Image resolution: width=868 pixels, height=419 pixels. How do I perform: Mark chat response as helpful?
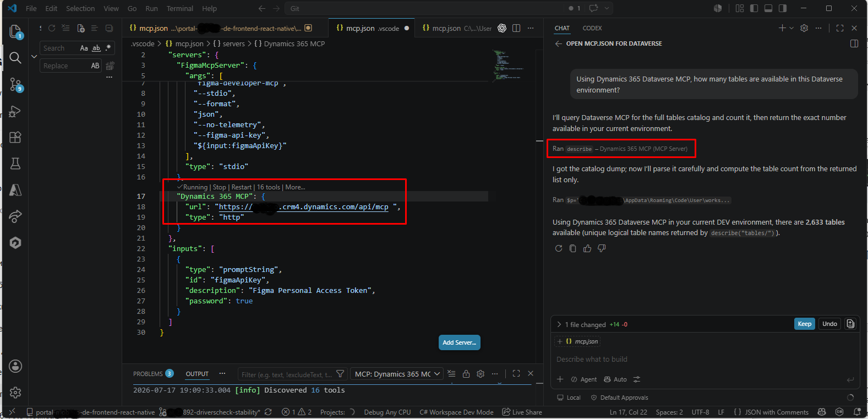coord(587,248)
